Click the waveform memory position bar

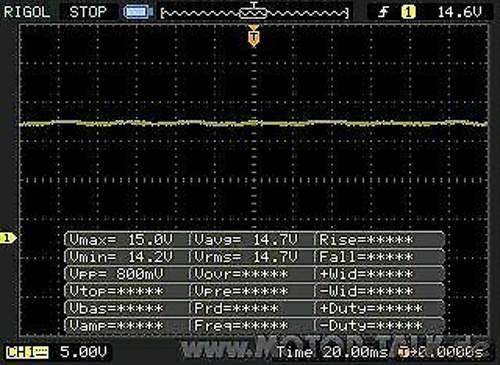click(x=254, y=13)
